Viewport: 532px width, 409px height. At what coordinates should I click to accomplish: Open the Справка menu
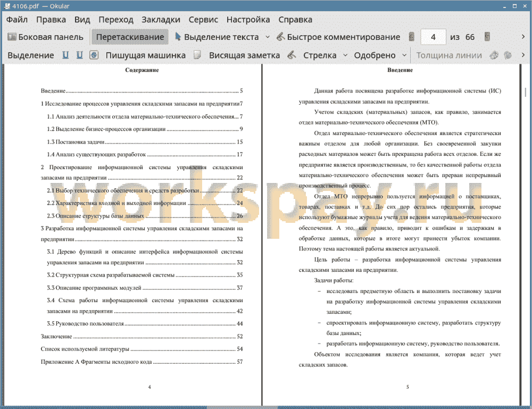click(x=295, y=20)
